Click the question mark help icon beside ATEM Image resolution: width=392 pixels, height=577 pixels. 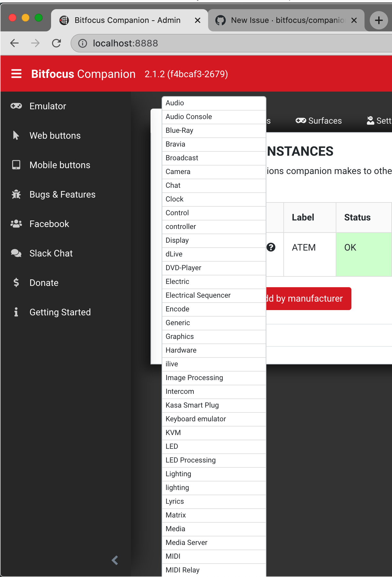pos(271,247)
